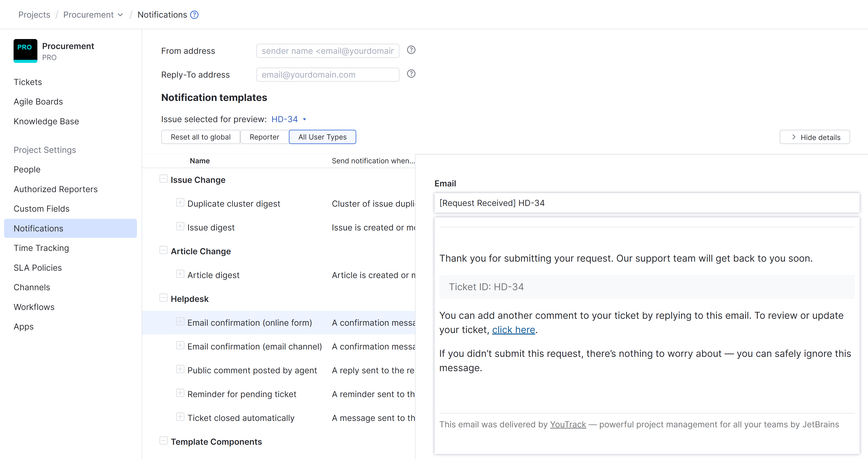Image resolution: width=868 pixels, height=459 pixels.
Task: Click the Procurement PRO project logo
Action: pyautogui.click(x=25, y=50)
